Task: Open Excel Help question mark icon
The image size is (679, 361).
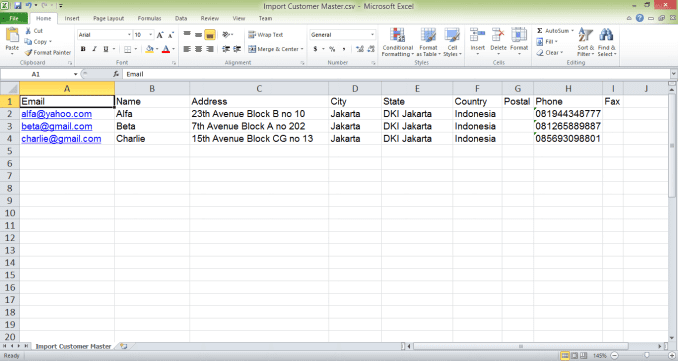Action: 640,18
